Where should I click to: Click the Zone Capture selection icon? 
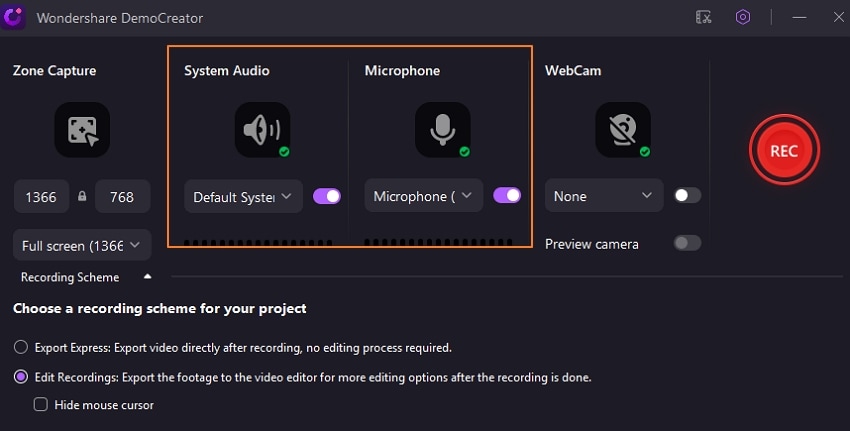pos(81,130)
